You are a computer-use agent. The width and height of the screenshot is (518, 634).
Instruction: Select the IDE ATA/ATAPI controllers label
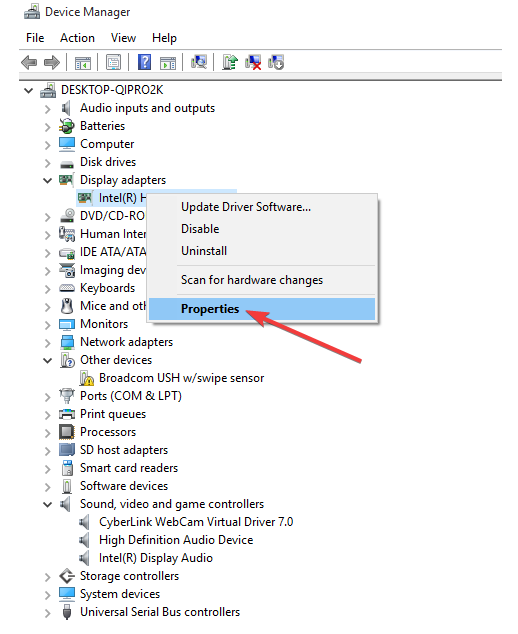point(113,252)
